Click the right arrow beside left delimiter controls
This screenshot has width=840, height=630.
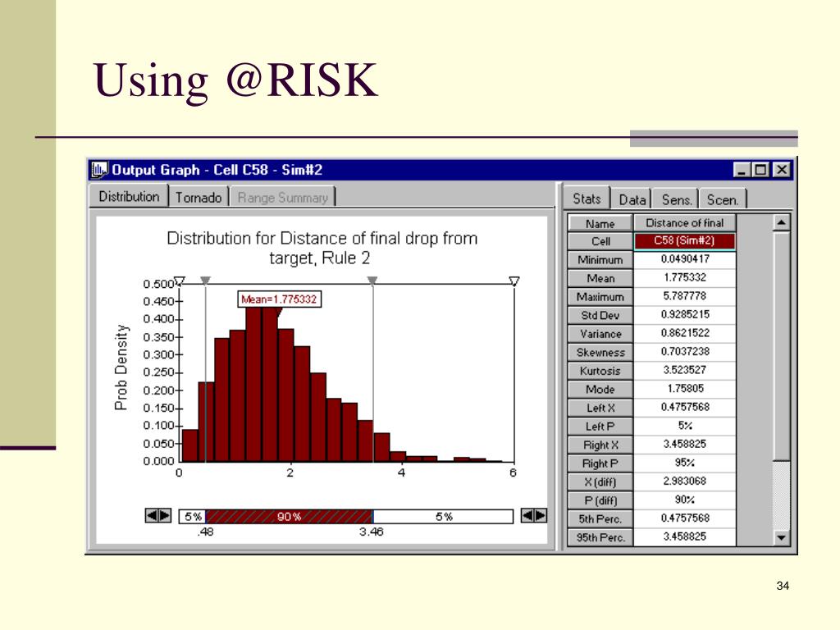click(164, 515)
